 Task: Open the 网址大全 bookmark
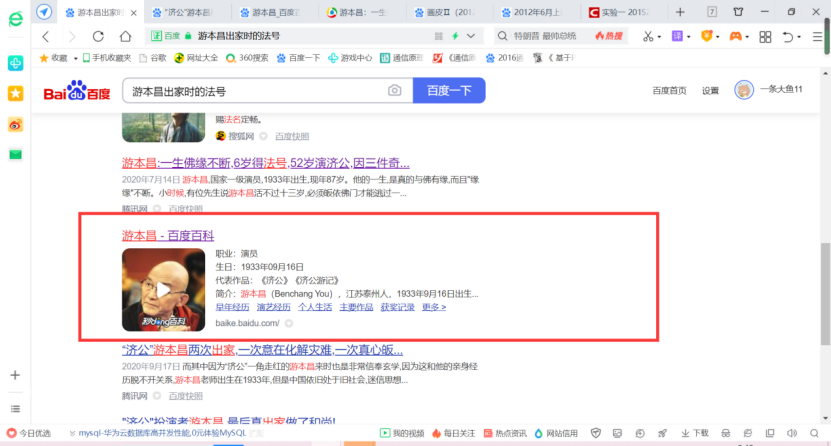(196, 58)
